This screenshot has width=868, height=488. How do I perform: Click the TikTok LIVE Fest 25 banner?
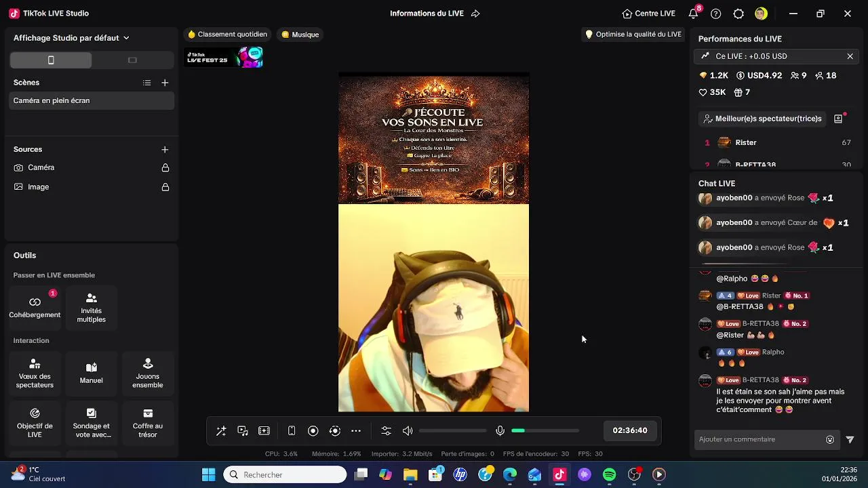pyautogui.click(x=224, y=58)
